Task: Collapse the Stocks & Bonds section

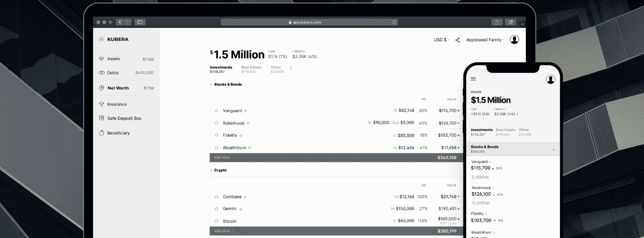Action: pyautogui.click(x=211, y=84)
